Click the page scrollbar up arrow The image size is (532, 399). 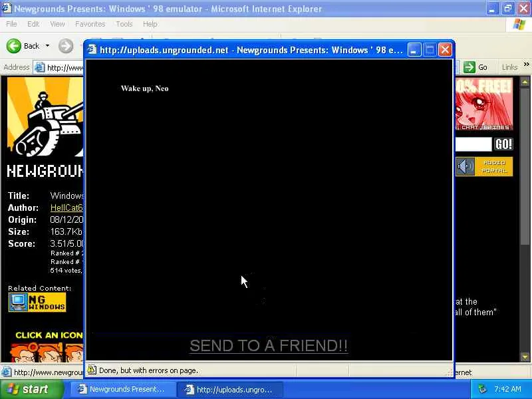(525, 82)
